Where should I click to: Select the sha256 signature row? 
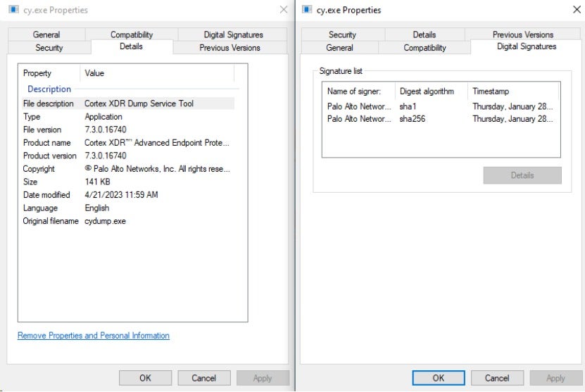[x=441, y=119]
